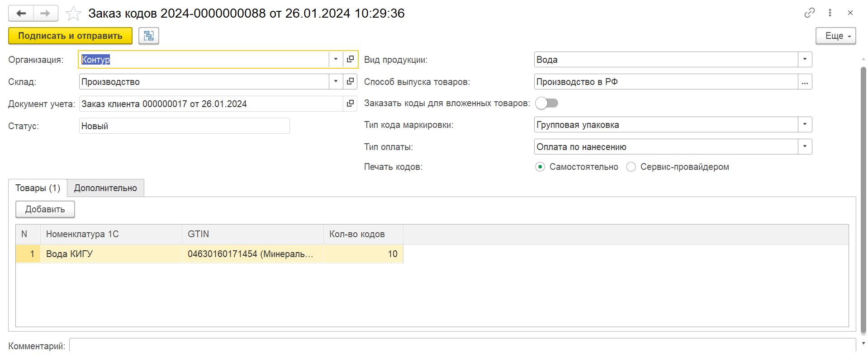Click the Номенклатура 1С column header

[111, 234]
